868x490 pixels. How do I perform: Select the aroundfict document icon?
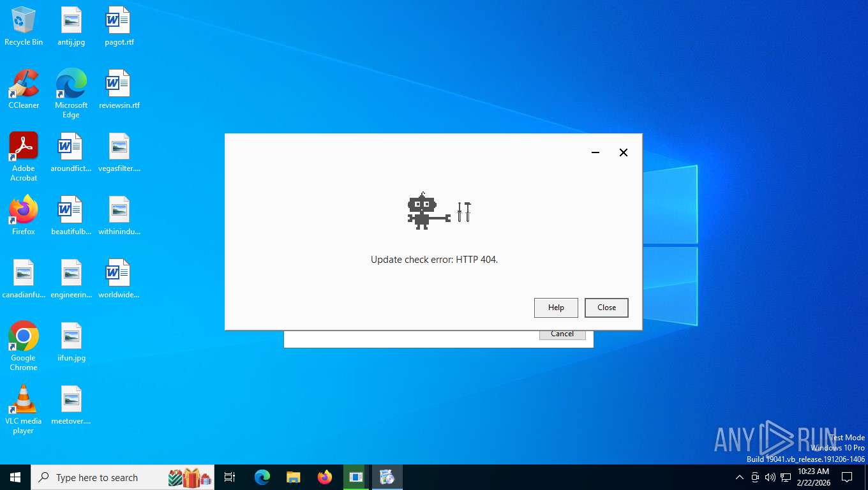coord(71,152)
